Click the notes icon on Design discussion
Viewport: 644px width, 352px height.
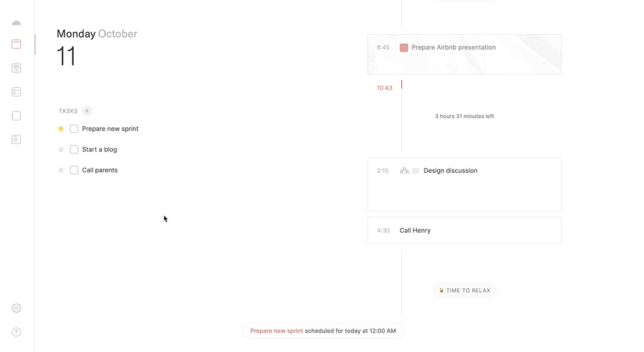(x=415, y=171)
